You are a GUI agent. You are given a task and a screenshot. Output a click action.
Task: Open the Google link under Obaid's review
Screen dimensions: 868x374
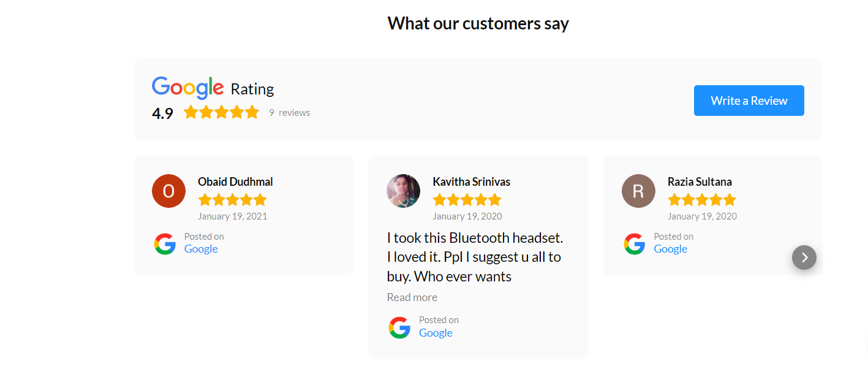tap(201, 249)
